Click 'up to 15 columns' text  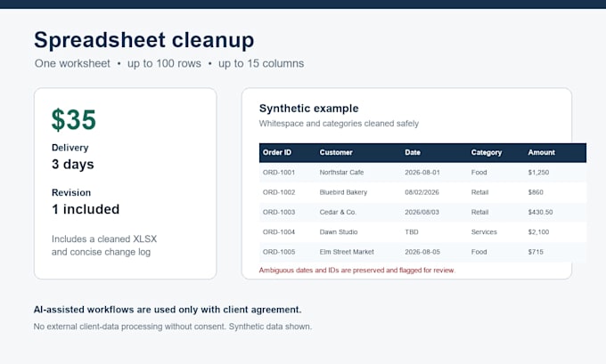[261, 63]
